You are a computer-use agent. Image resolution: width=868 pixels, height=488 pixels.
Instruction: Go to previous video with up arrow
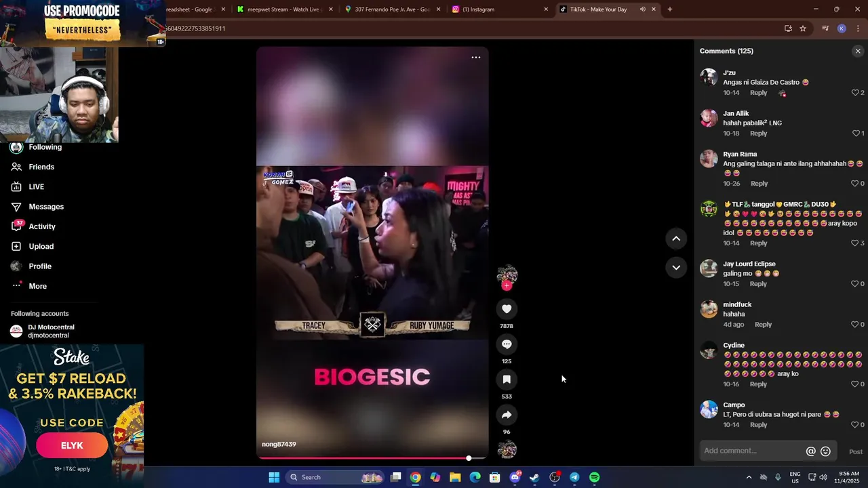(x=676, y=239)
